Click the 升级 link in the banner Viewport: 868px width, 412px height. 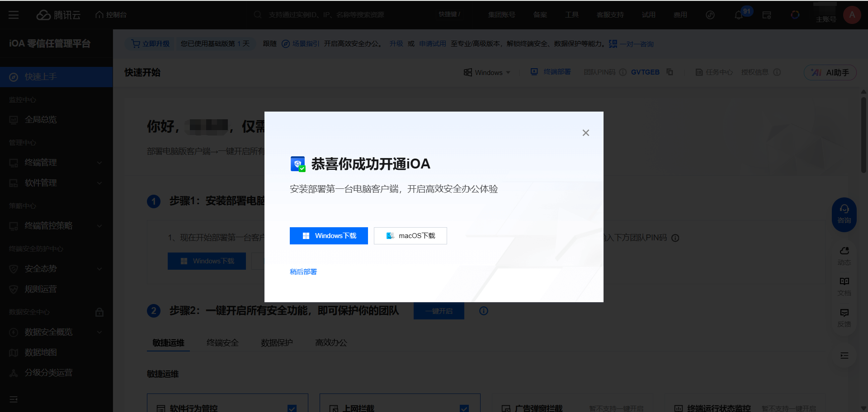pos(396,44)
